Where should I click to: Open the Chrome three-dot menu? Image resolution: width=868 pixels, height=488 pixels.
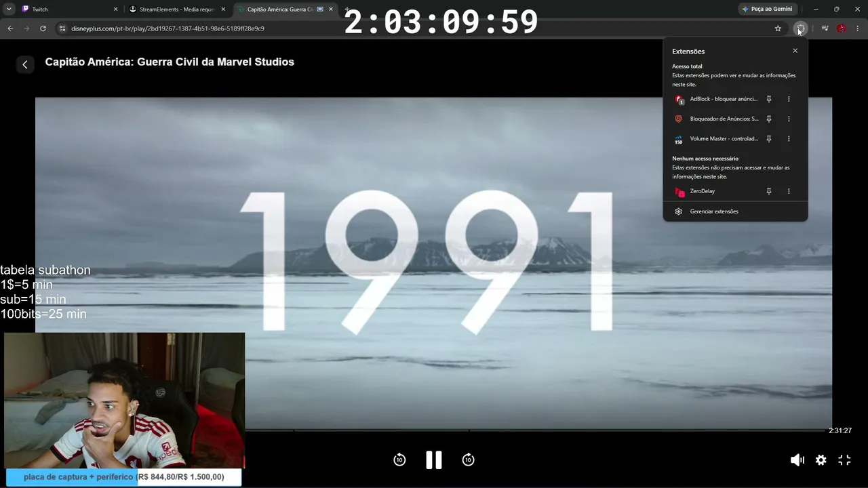(858, 28)
